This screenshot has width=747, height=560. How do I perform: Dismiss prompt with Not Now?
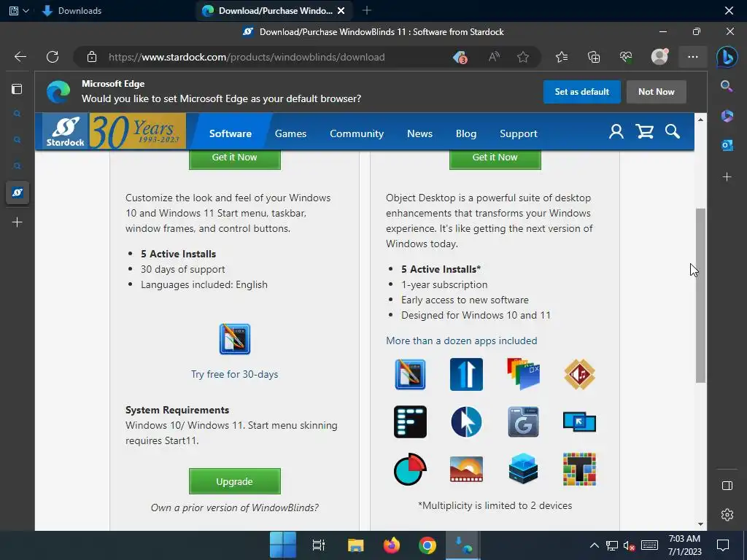pos(656,92)
